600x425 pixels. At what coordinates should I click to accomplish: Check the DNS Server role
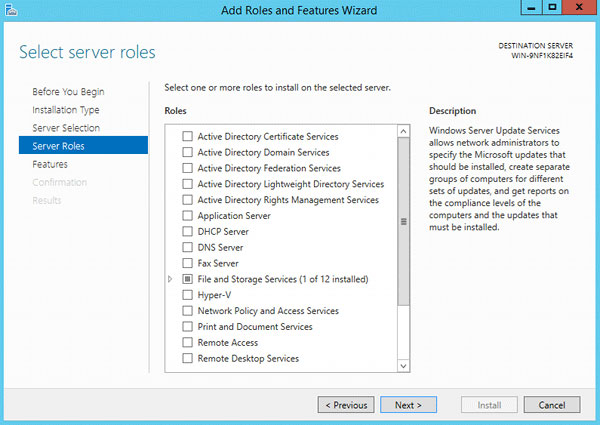click(x=188, y=248)
